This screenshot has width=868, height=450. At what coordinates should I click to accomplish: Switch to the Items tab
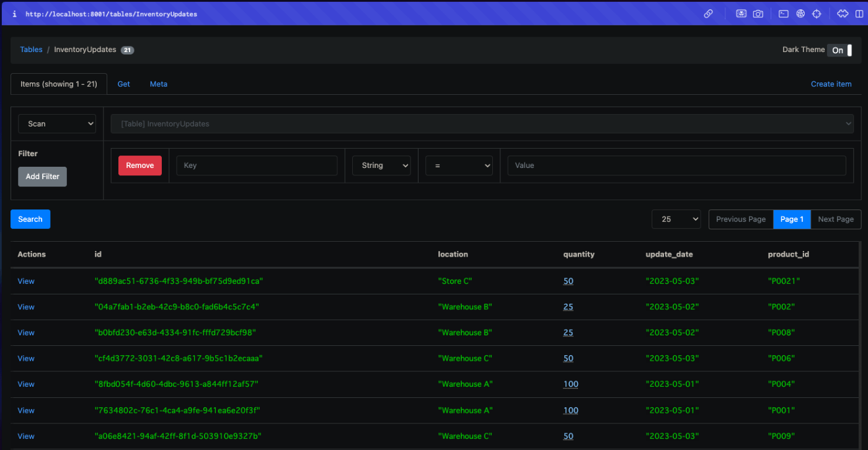[x=59, y=84]
